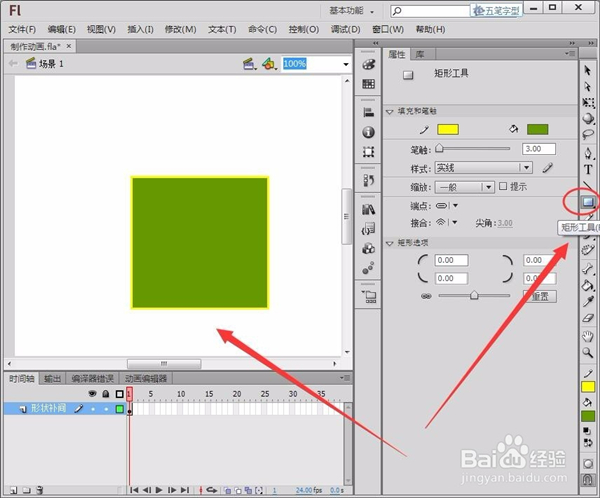Toggle Loop playback button

212,490
